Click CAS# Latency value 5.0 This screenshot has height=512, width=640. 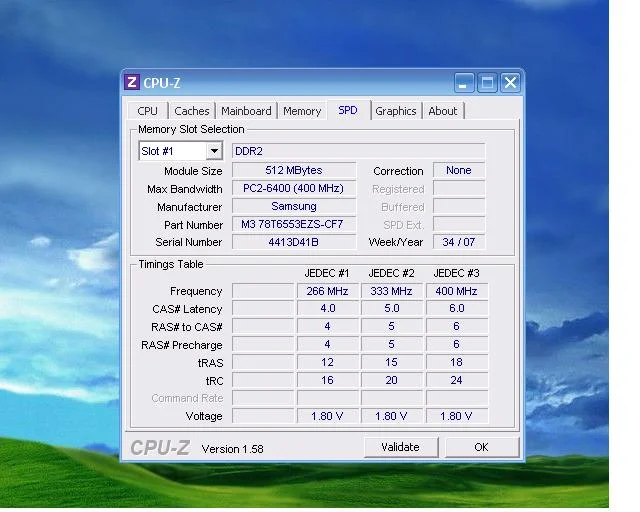click(x=391, y=308)
